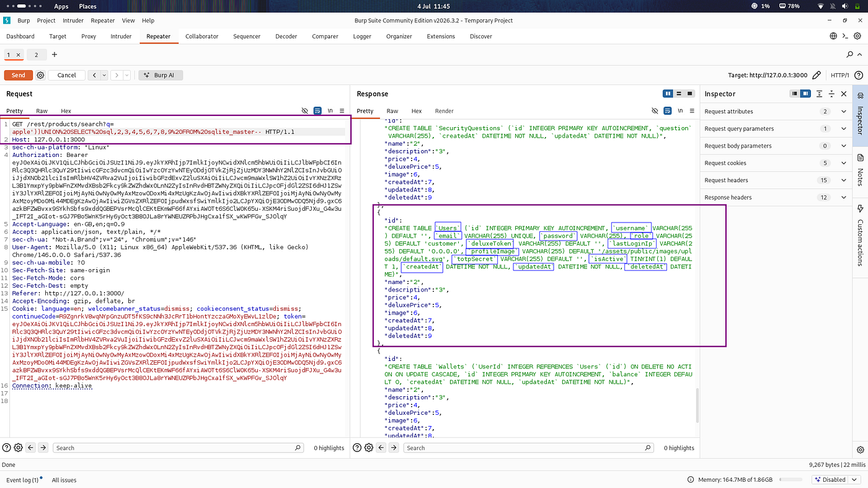
Task: Dock Inspector to the right layout
Action: [805, 94]
